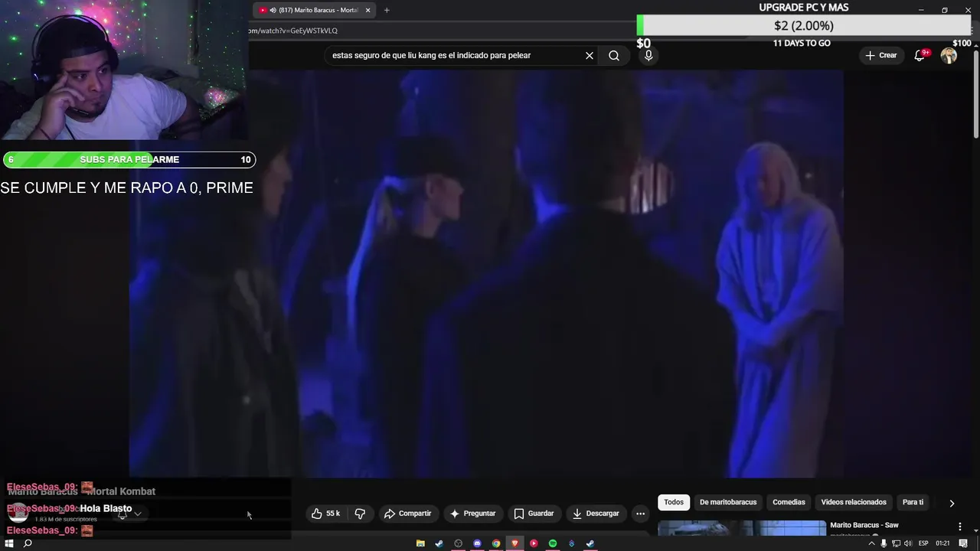Save the video with Guardar

coord(534,514)
